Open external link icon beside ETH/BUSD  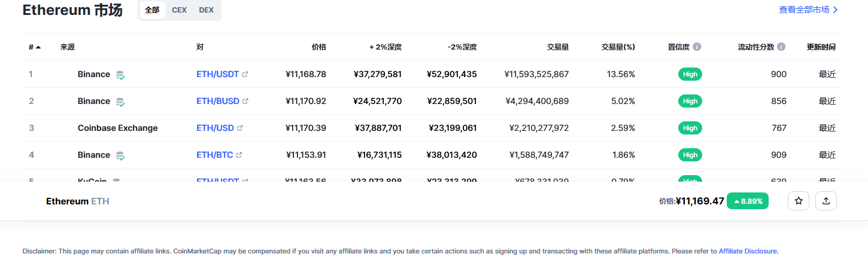[x=245, y=101]
